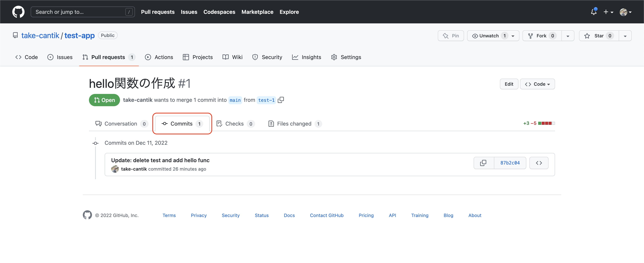Pin this repository
Screen dimensions: 644x263
coord(451,36)
